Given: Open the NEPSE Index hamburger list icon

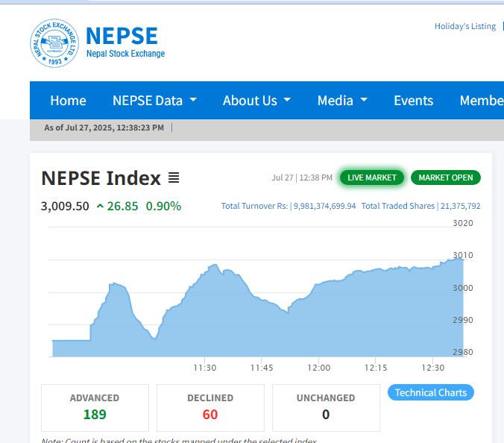Looking at the screenshot, I should coord(174,178).
